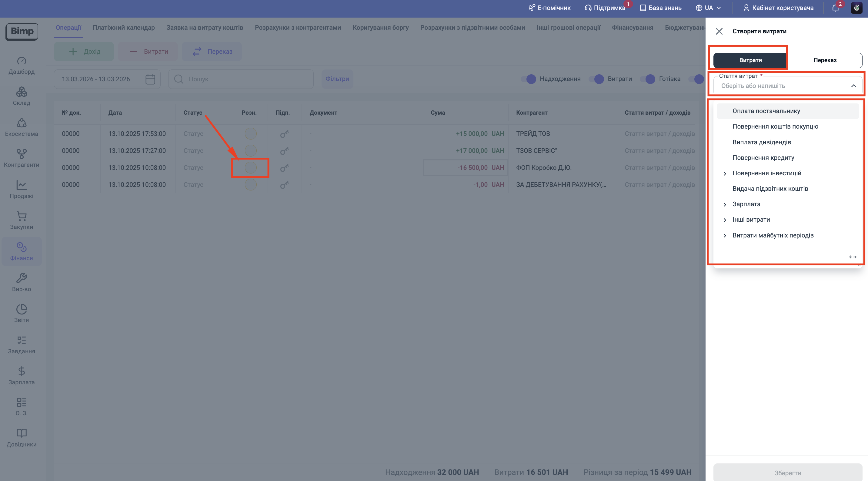
Task: Toggle the Надходження switch
Action: click(529, 79)
